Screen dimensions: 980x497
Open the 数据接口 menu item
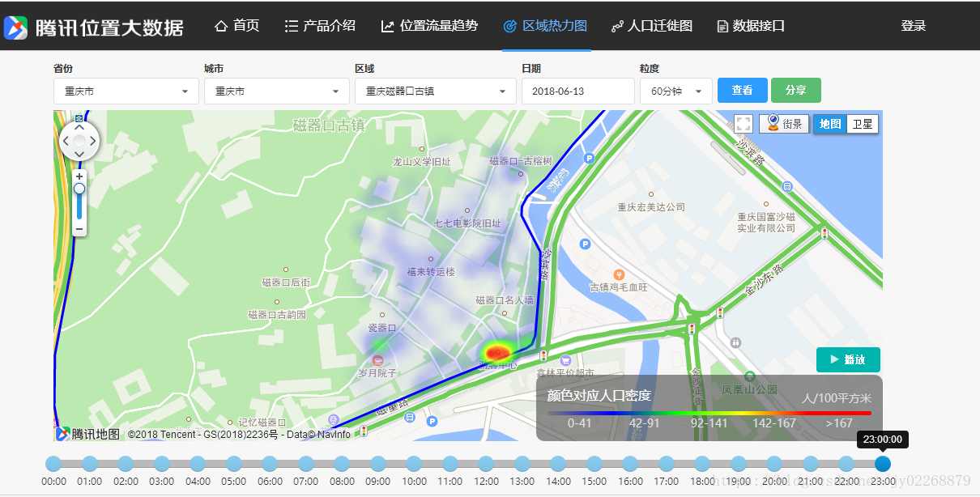coord(751,26)
